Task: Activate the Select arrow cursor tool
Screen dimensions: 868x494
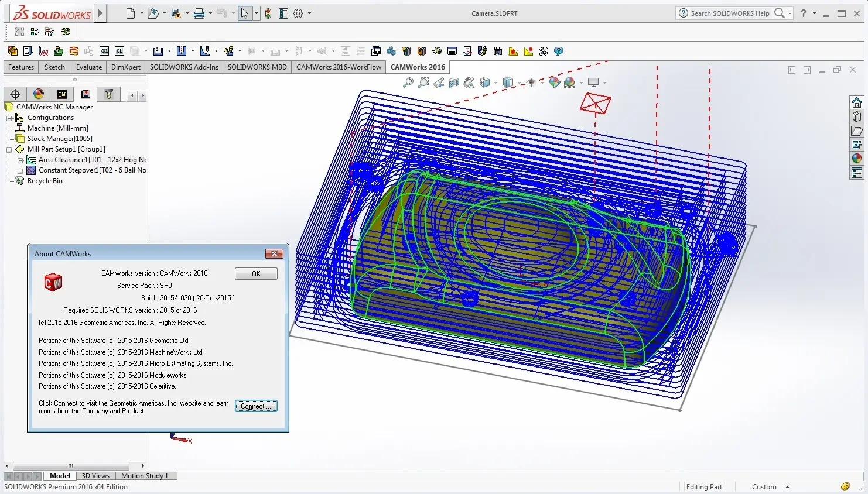Action: click(x=245, y=13)
